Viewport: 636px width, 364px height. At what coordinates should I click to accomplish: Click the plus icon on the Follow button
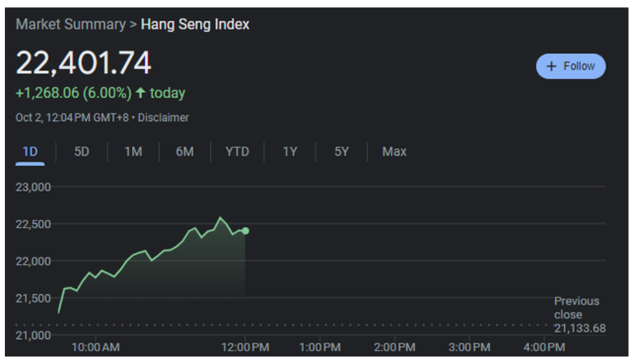(x=551, y=67)
